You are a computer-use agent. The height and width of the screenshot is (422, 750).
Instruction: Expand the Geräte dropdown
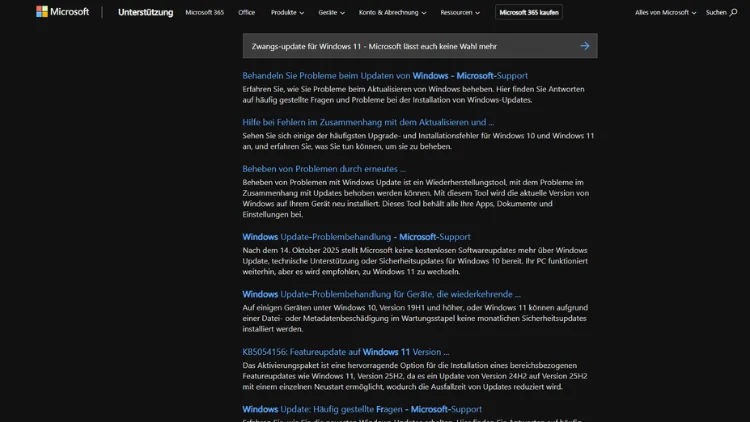coord(331,12)
